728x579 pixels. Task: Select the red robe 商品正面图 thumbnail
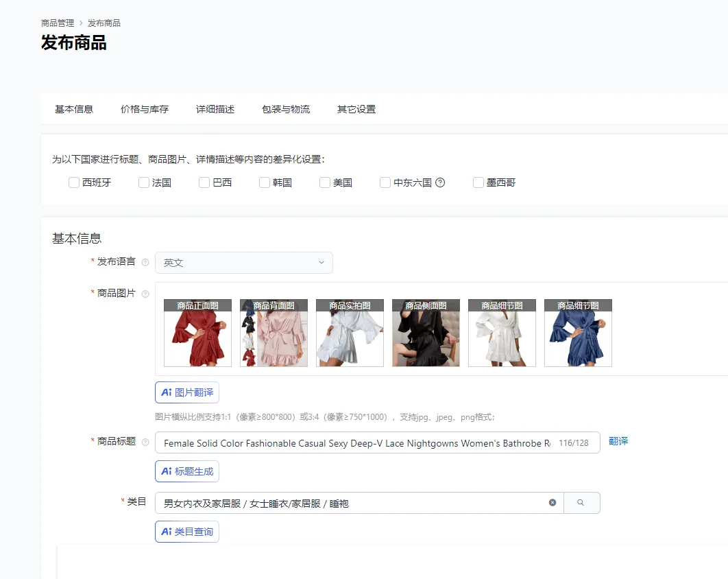click(x=197, y=333)
